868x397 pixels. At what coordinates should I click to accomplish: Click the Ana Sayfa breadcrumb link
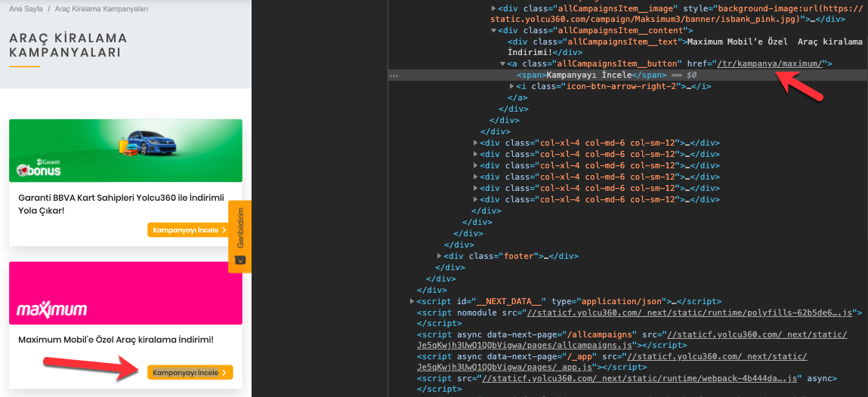click(x=26, y=9)
